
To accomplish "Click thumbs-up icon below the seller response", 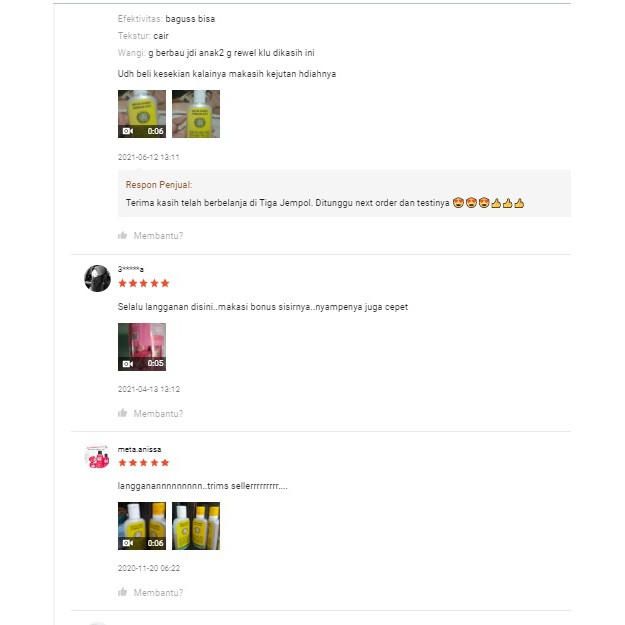I will point(123,236).
